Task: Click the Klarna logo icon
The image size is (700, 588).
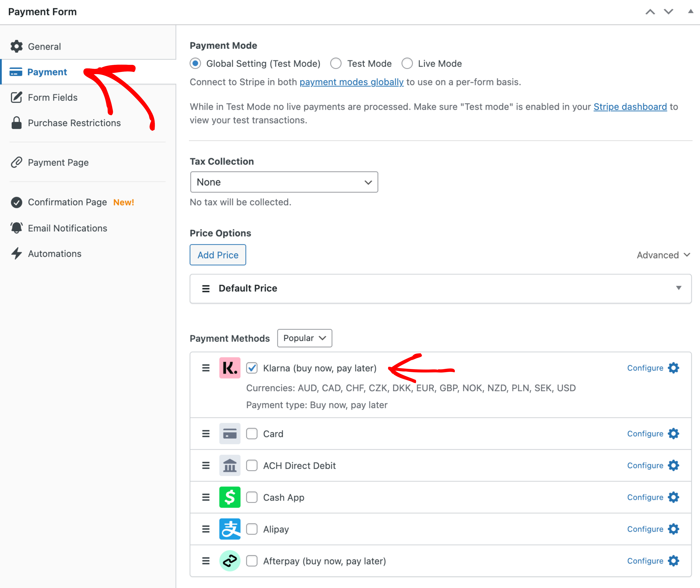Action: click(230, 368)
